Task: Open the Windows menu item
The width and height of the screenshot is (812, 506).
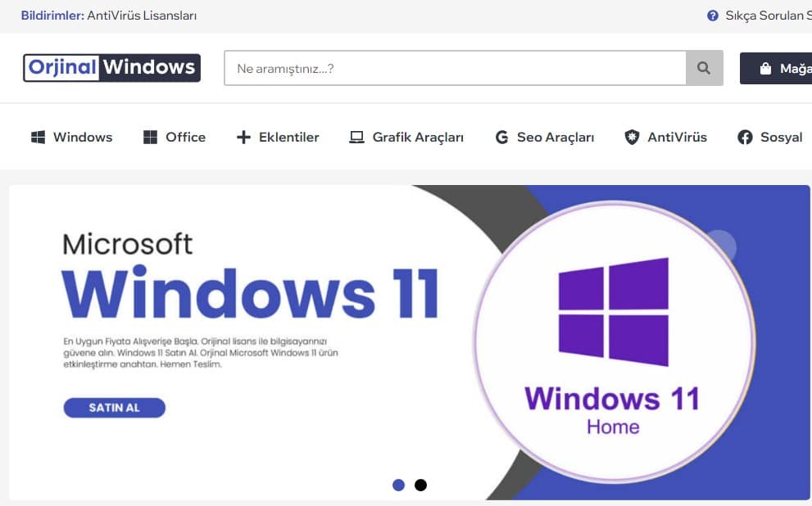Action: click(72, 137)
